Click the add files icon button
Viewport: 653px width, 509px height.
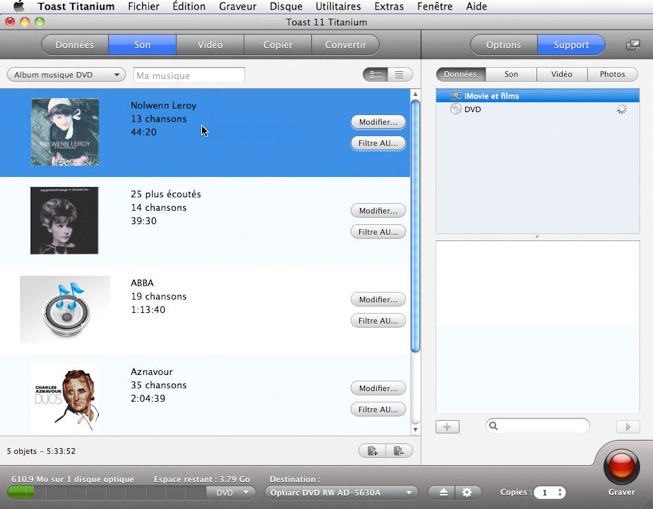(x=372, y=451)
